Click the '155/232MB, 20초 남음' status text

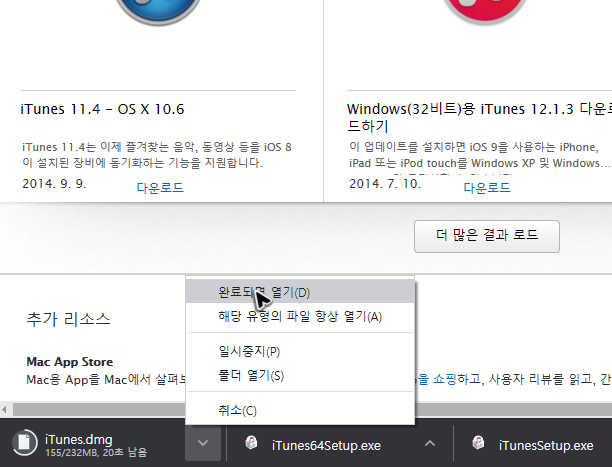click(96, 453)
